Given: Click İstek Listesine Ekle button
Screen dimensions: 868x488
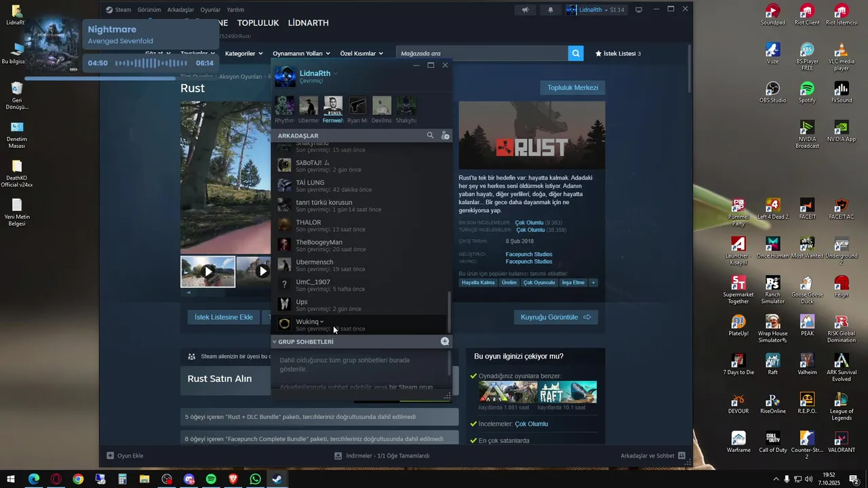Looking at the screenshot, I should (224, 317).
